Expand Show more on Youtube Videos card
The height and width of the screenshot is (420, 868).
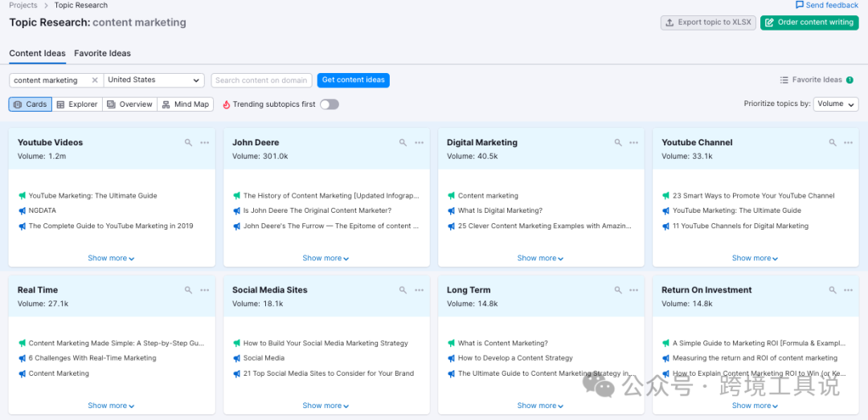pos(111,259)
